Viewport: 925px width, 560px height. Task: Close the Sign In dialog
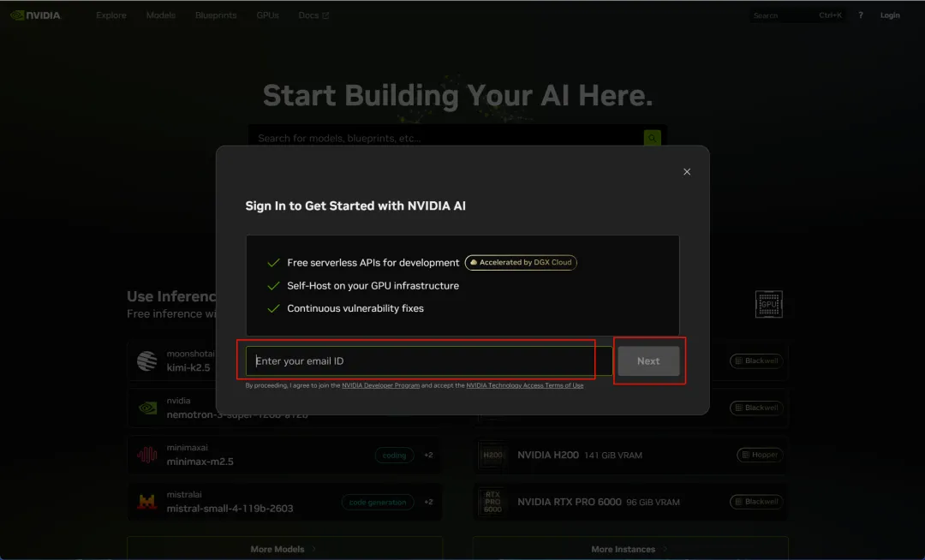pos(687,171)
